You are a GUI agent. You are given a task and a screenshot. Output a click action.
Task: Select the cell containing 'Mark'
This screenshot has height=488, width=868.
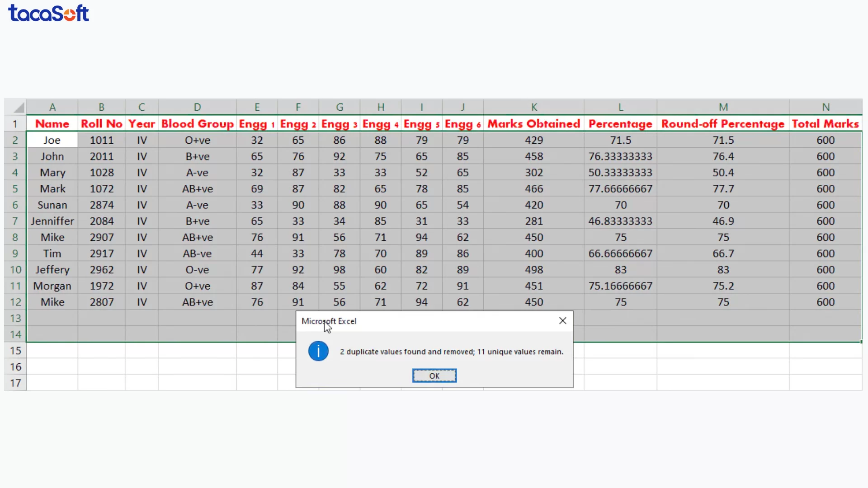point(52,188)
